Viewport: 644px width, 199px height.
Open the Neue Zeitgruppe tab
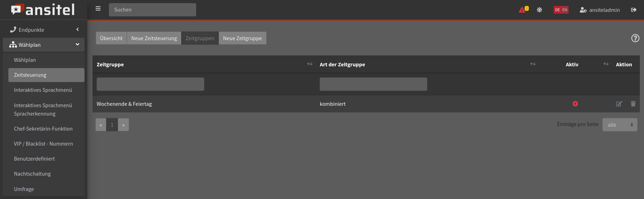pyautogui.click(x=242, y=38)
